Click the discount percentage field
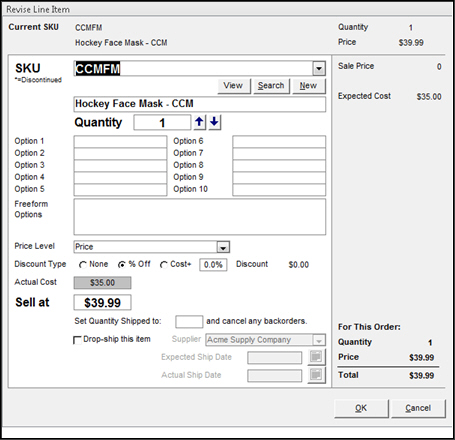The width and height of the screenshot is (455, 440). click(213, 265)
